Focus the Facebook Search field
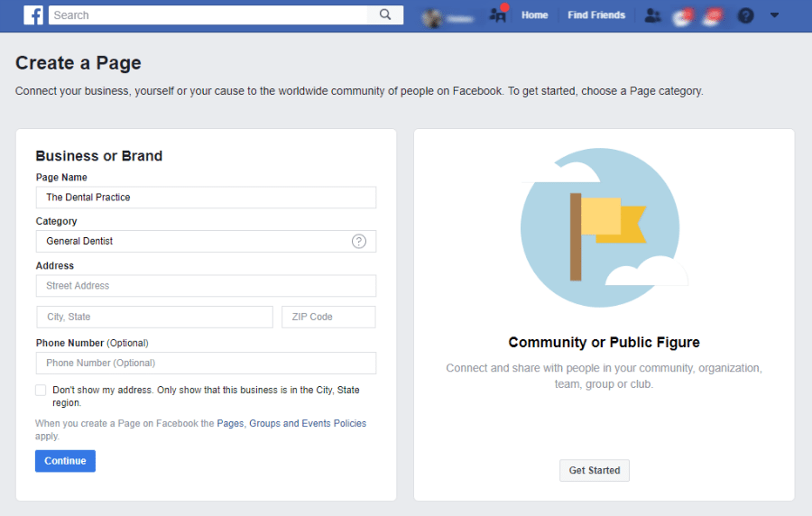Image resolution: width=812 pixels, height=516 pixels. pyautogui.click(x=208, y=15)
